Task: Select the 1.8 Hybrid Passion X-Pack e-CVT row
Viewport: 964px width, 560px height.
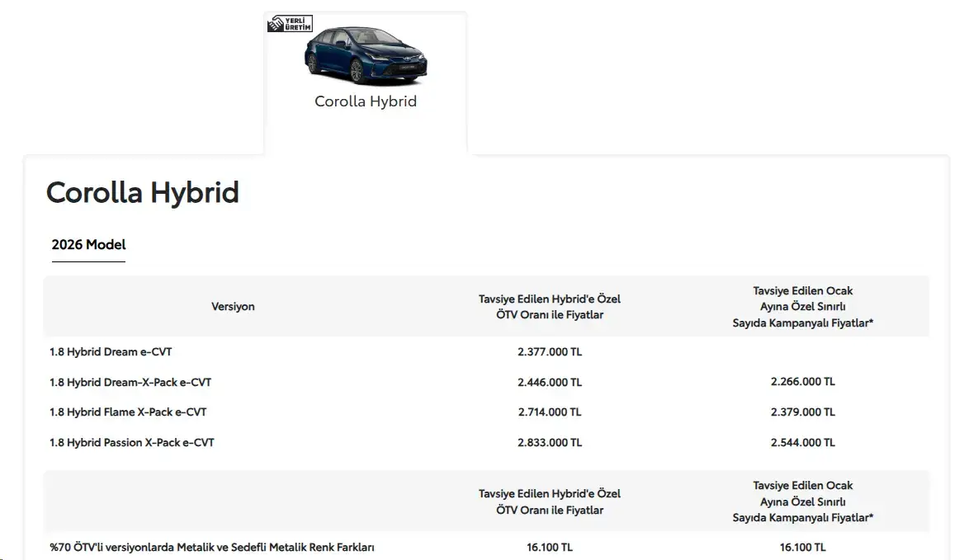Action: (485, 442)
